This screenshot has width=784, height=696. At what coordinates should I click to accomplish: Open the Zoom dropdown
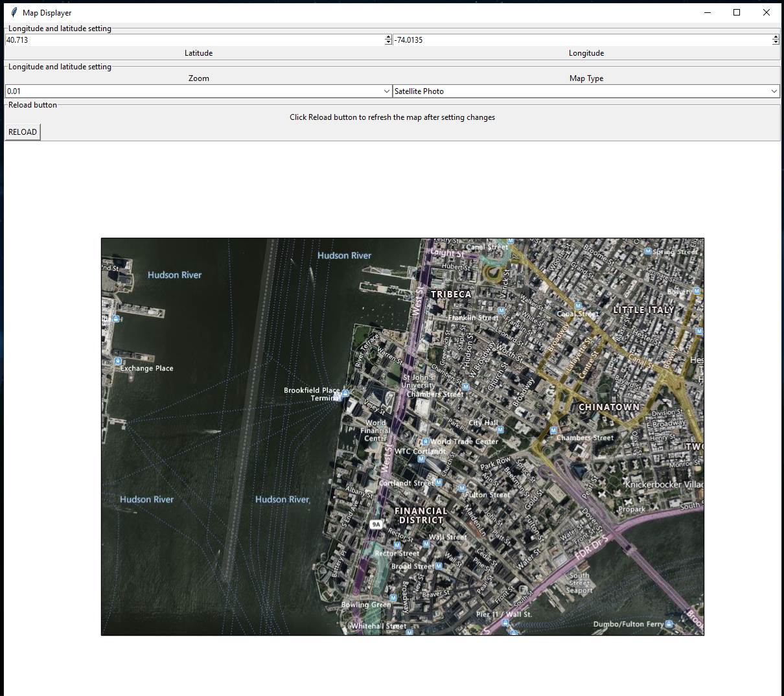387,91
